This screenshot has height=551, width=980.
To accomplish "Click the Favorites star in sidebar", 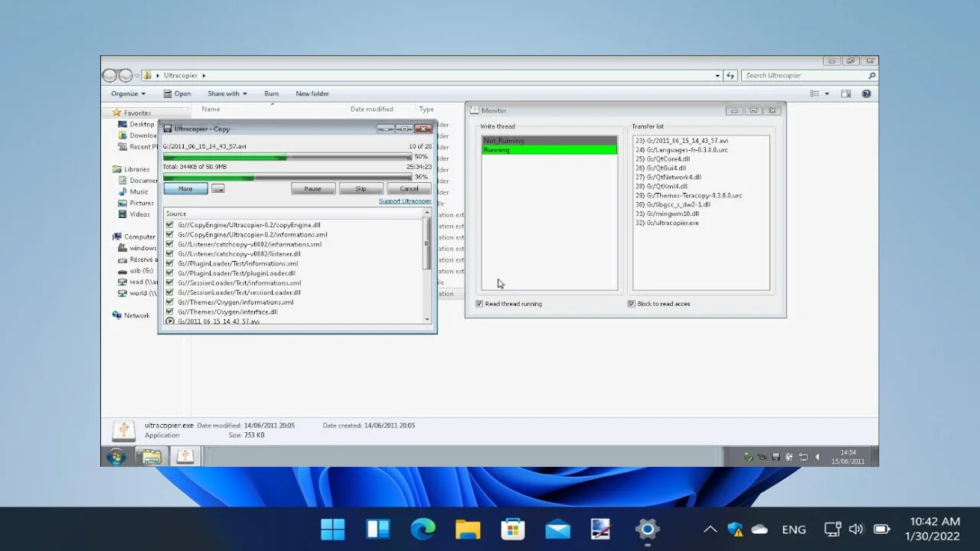I will pyautogui.click(x=117, y=112).
